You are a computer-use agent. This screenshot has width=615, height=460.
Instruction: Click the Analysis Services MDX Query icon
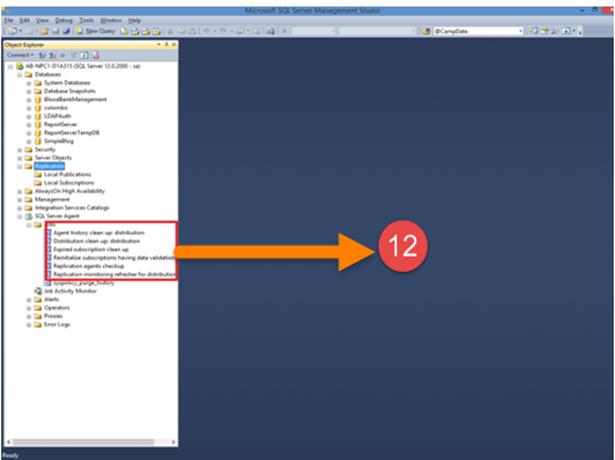[x=135, y=31]
